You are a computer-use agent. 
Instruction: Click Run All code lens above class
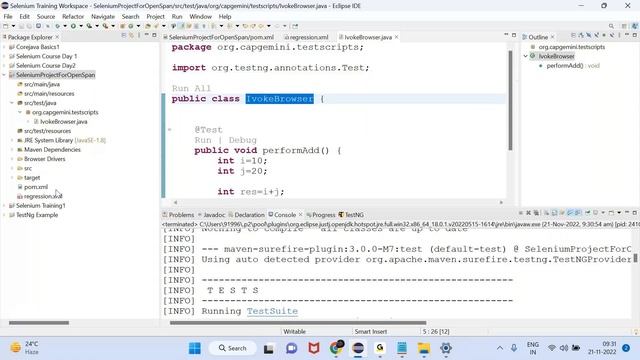coord(191,89)
